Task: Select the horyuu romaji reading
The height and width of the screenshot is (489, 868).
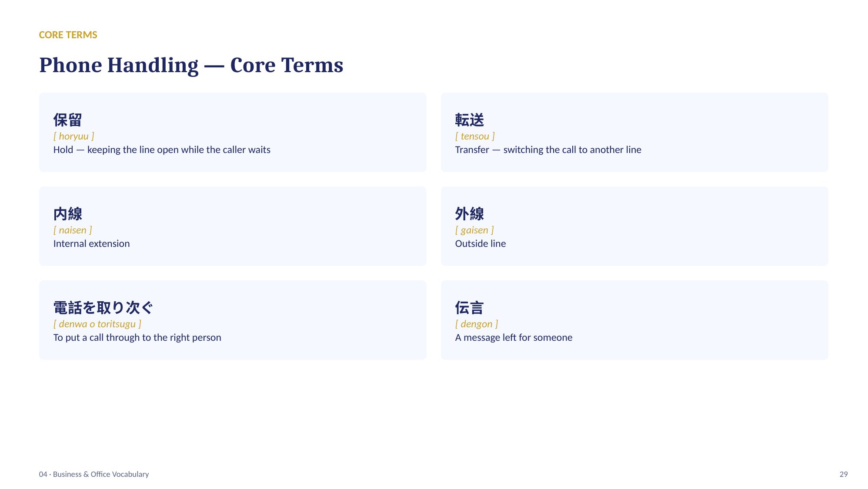Action: (73, 136)
